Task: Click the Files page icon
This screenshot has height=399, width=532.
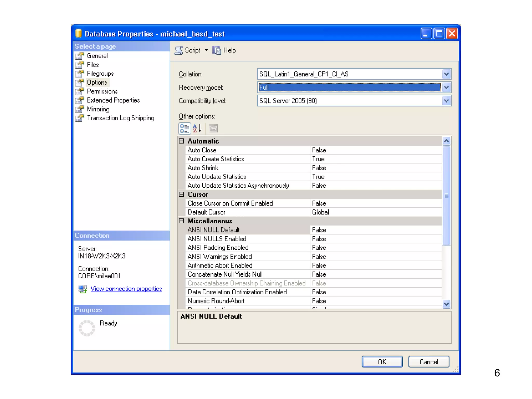Action: (80, 65)
